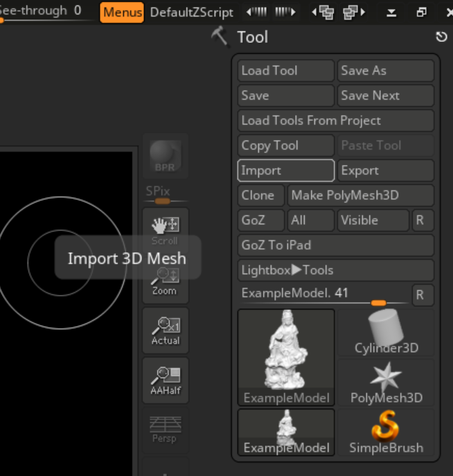
Task: Click Load Tools From Project
Action: 335,121
